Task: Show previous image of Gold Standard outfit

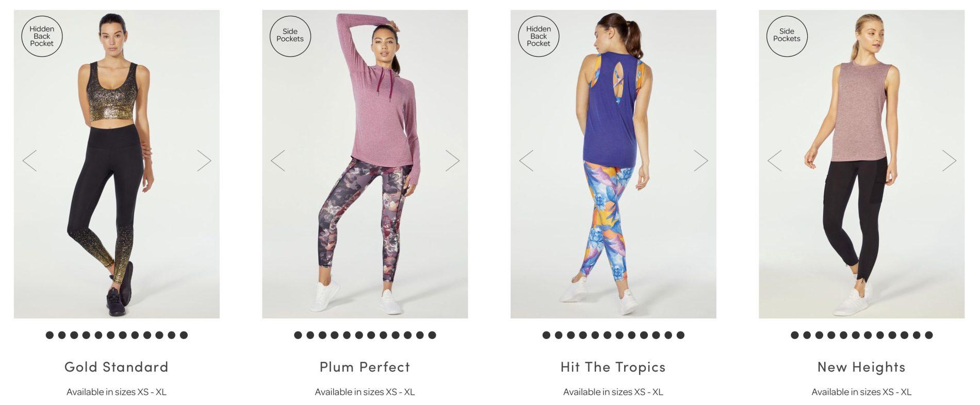Action: click(x=29, y=161)
